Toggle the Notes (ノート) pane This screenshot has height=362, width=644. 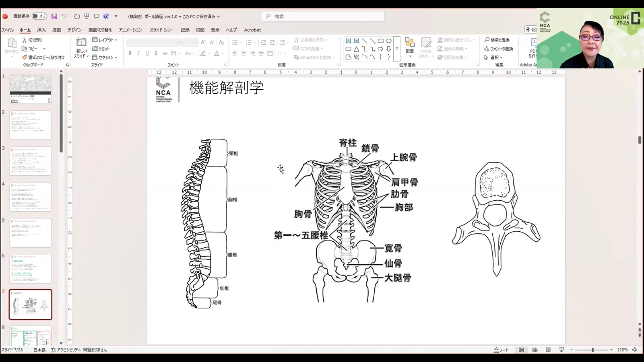[502, 350]
